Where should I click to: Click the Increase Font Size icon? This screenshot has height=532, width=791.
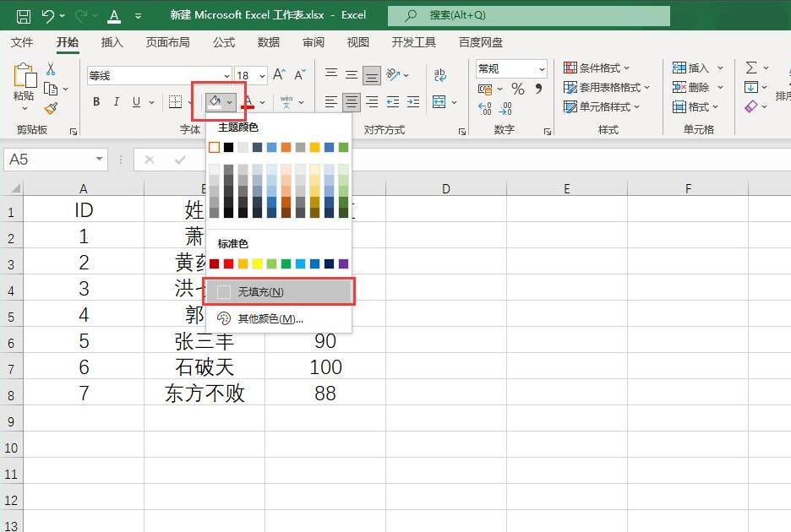pyautogui.click(x=279, y=74)
